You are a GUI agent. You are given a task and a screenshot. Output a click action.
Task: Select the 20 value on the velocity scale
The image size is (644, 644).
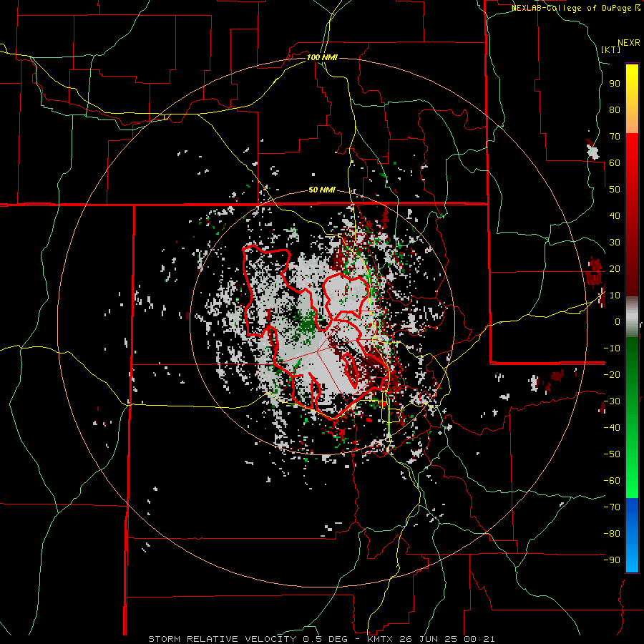click(615, 268)
